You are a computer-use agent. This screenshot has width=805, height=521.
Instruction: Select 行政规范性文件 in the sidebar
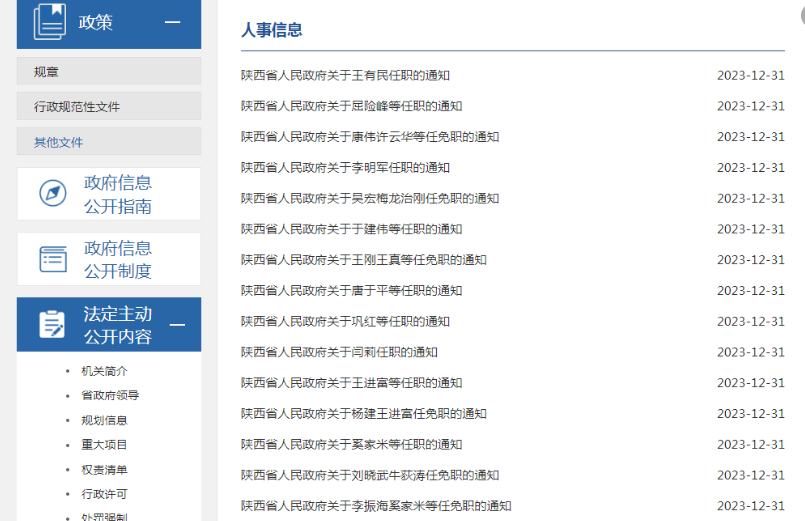77,107
